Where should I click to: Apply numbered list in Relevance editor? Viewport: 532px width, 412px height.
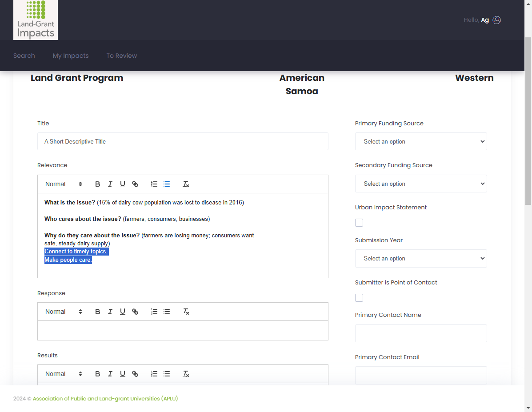click(154, 184)
